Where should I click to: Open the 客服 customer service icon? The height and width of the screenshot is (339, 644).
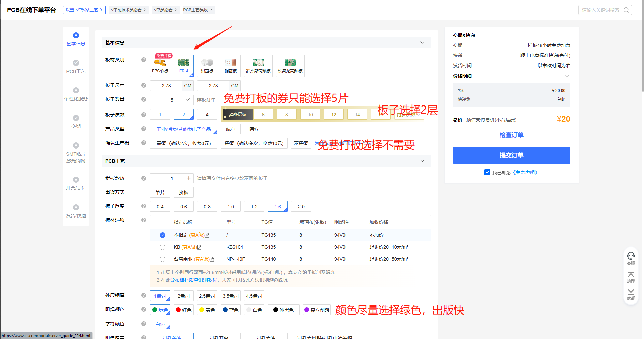(631, 257)
